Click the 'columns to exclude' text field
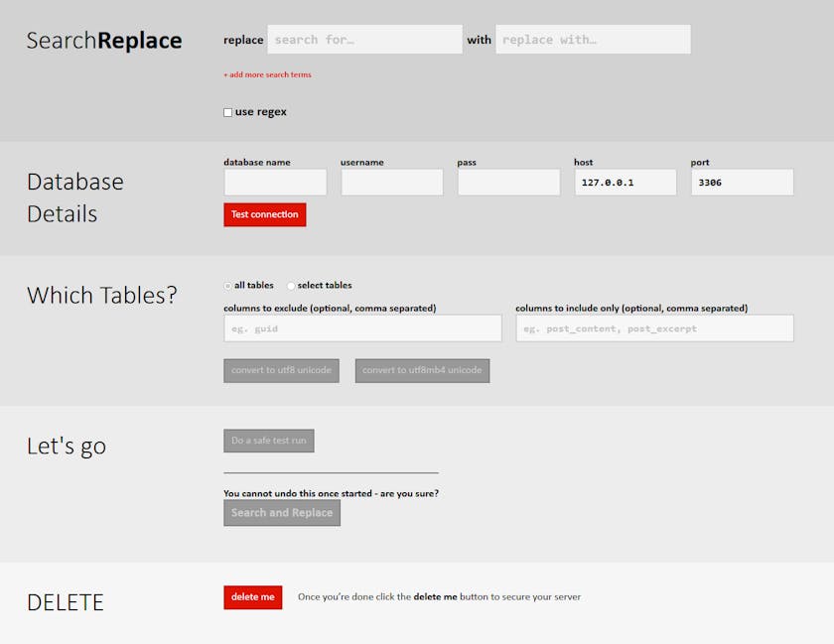834x644 pixels. pyautogui.click(x=362, y=328)
